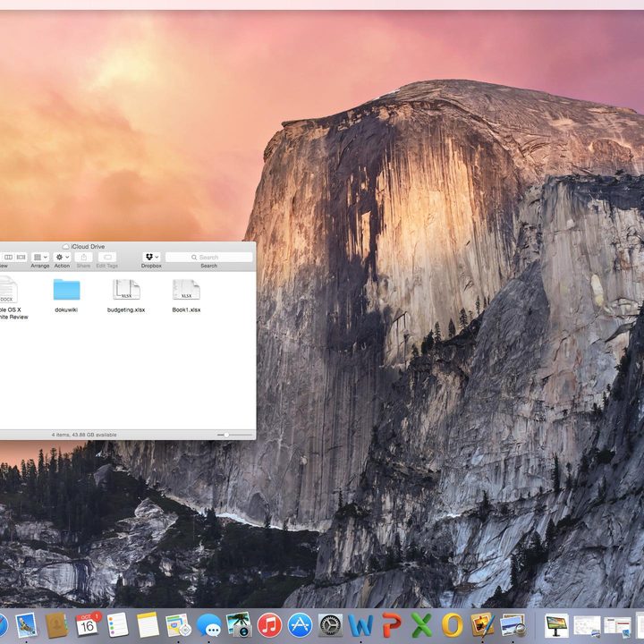Open Calendar showing Oct 16
Image resolution: width=644 pixels, height=644 pixels.
(x=88, y=624)
